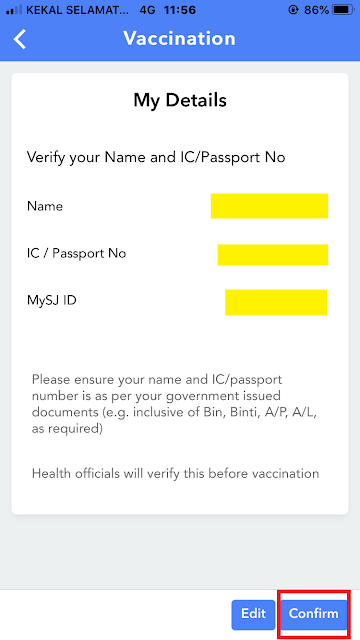Tap the Vaccination page title
The height and width of the screenshot is (640, 360).
[x=180, y=38]
